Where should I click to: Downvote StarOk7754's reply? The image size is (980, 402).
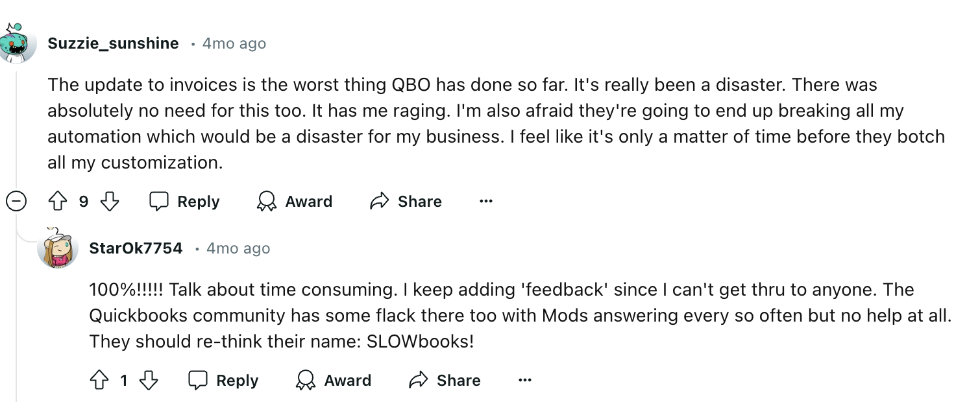coord(149,381)
